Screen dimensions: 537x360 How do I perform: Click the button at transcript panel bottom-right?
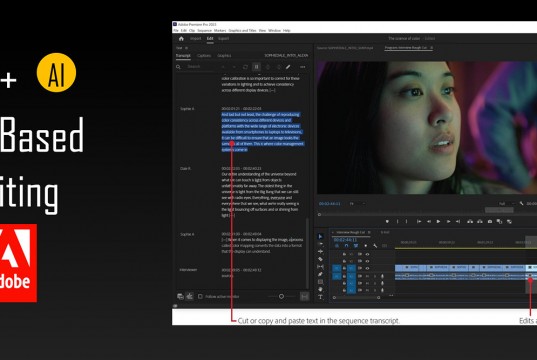tap(304, 296)
